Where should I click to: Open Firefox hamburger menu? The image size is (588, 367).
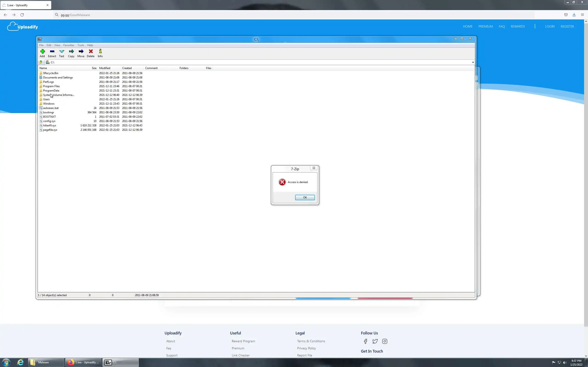click(x=582, y=15)
